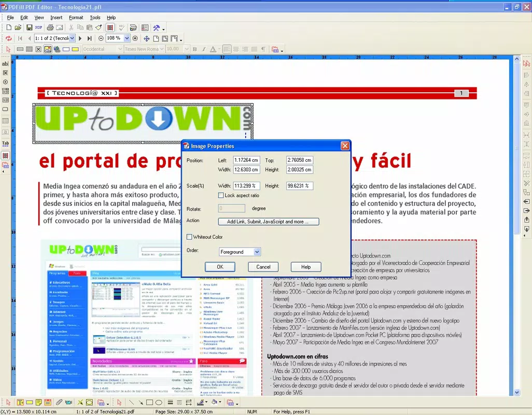Select the Insert Image tool icon

point(48,49)
